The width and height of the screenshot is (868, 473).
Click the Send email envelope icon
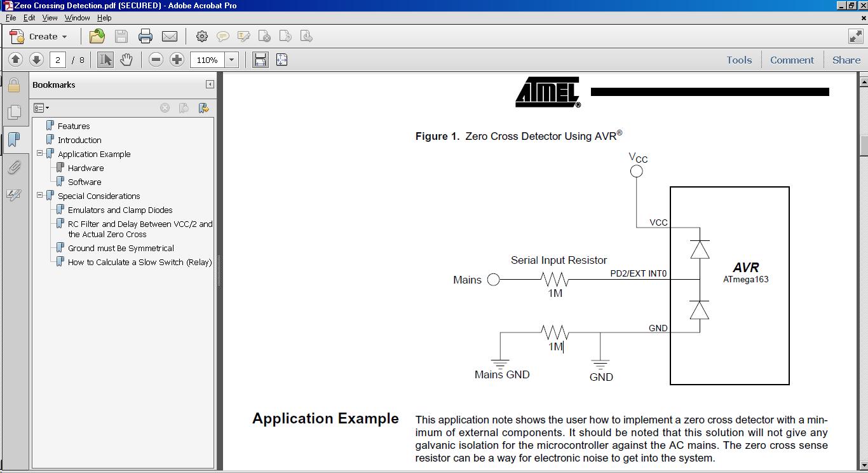click(170, 36)
